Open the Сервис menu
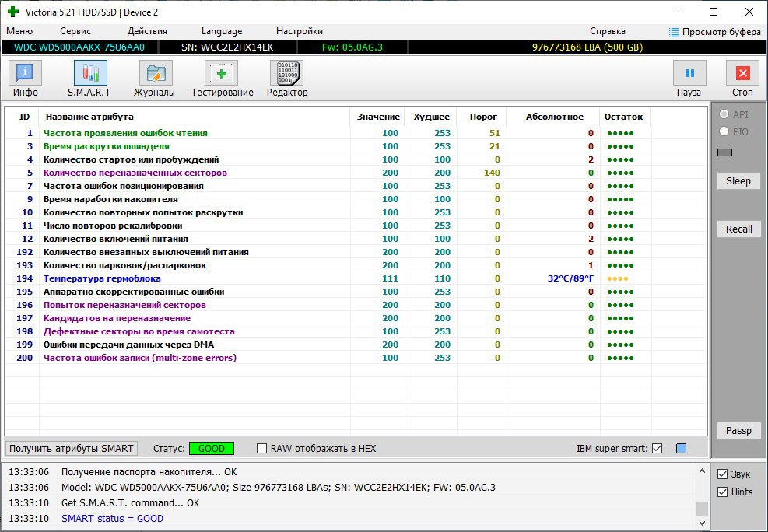The height and width of the screenshot is (532, 768). coord(75,31)
